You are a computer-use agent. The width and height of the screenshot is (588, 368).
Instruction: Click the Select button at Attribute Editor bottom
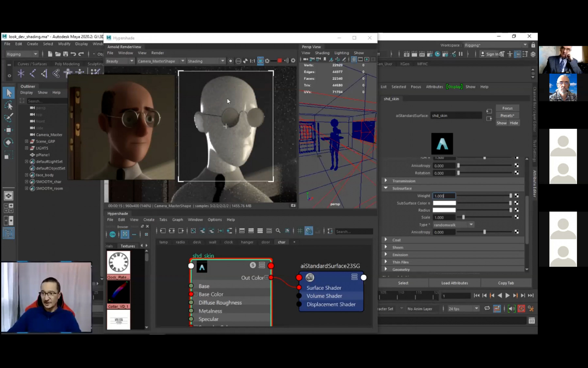pos(403,283)
